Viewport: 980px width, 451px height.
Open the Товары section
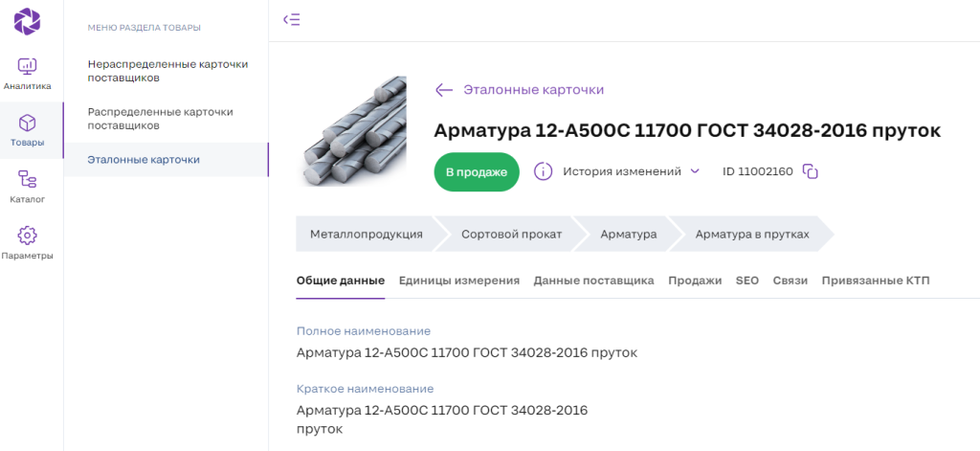27,130
